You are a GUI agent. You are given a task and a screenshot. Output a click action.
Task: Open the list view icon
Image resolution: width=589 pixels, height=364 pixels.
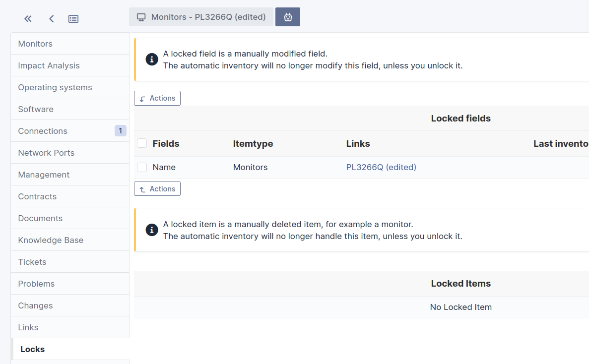pos(73,19)
